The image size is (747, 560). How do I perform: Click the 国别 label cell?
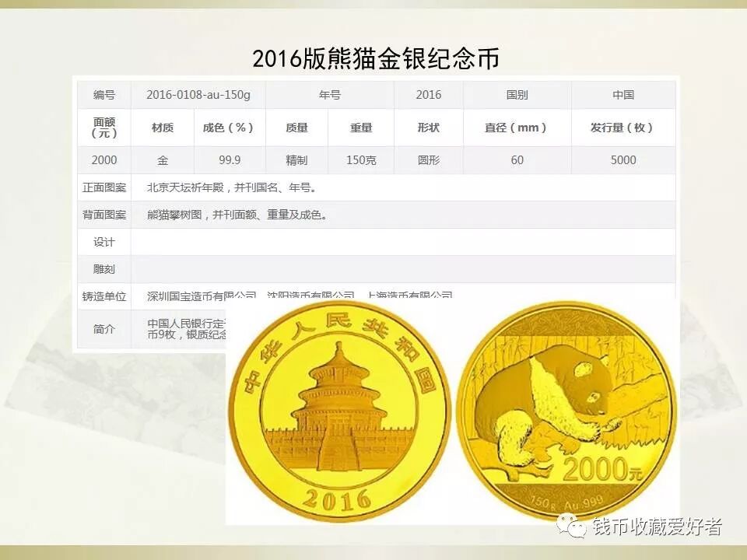click(517, 95)
